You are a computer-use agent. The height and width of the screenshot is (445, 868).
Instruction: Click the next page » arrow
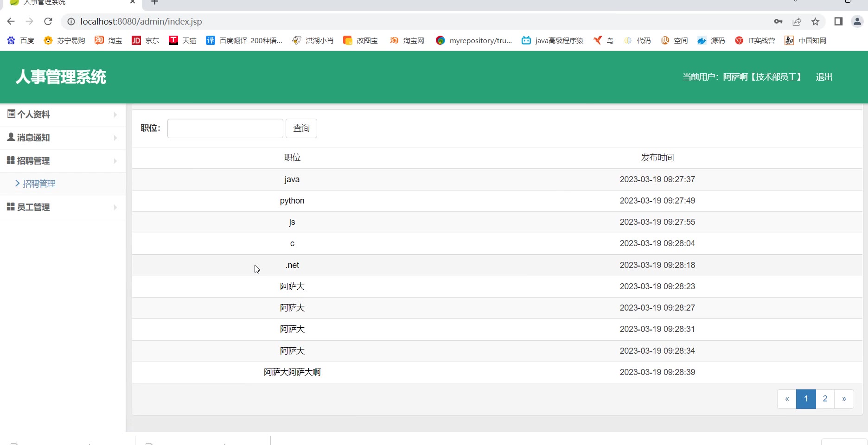844,399
